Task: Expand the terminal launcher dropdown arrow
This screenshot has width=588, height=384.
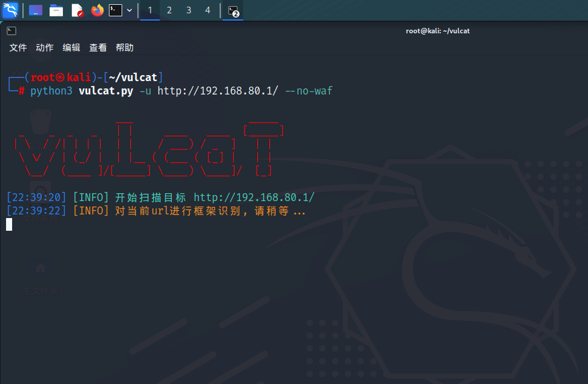Action: [129, 10]
